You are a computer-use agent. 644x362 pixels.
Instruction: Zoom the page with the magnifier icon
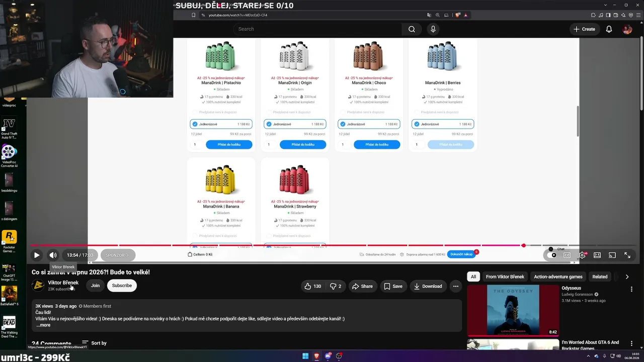(438, 15)
